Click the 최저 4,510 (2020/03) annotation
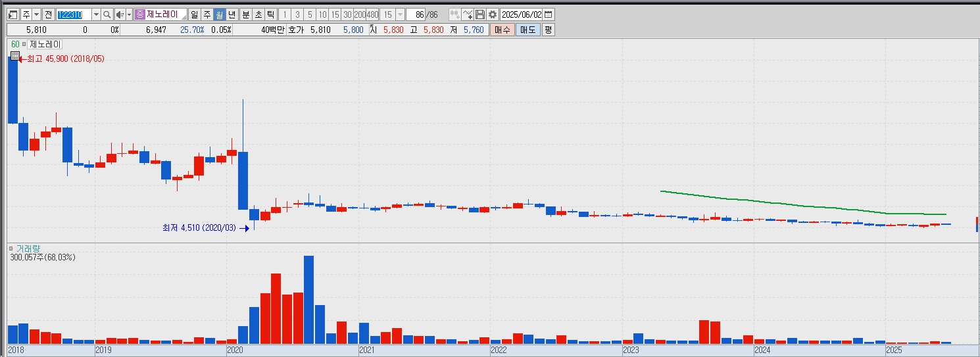 click(199, 228)
